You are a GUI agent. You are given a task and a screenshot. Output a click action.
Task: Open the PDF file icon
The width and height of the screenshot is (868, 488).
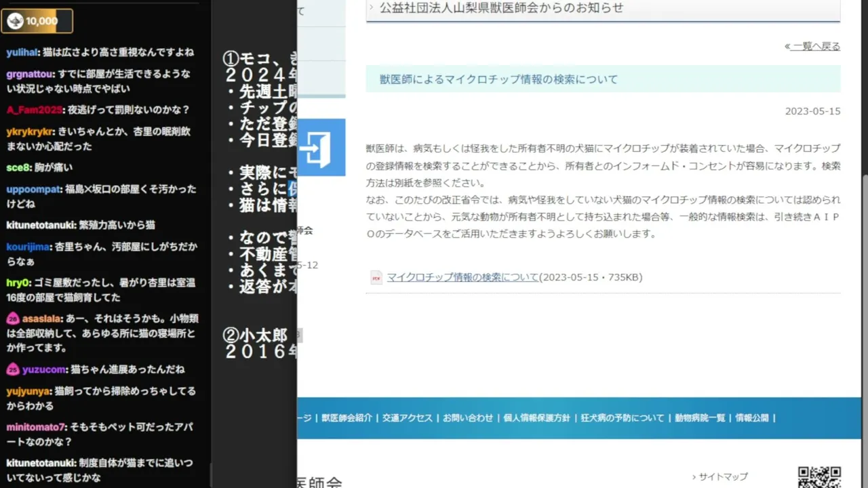coord(376,277)
